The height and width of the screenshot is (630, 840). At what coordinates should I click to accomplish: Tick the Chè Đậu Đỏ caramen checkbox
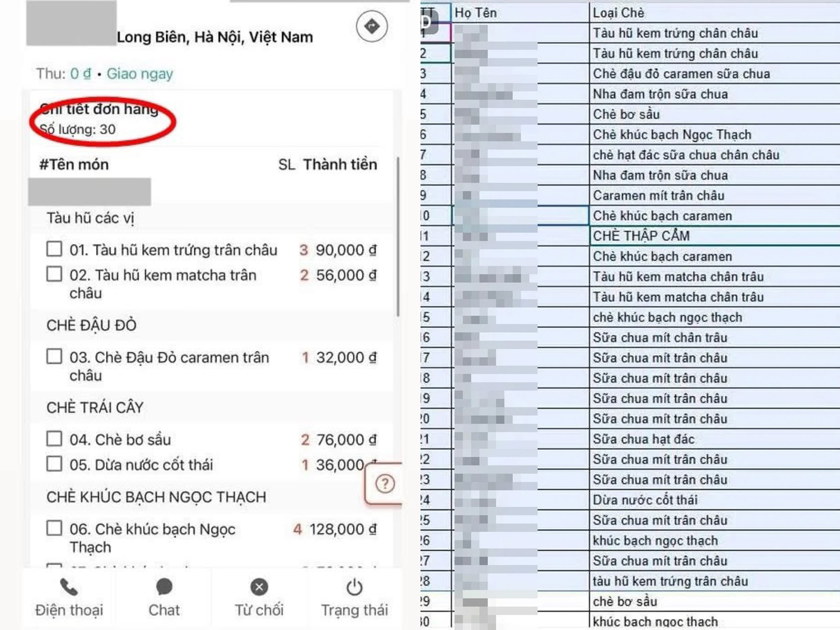click(x=54, y=357)
